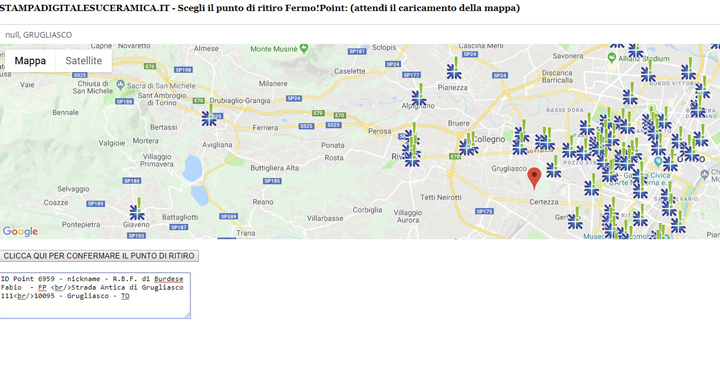
Task: Select the Fermo!Point marker near Giaveno
Action: [x=137, y=209]
